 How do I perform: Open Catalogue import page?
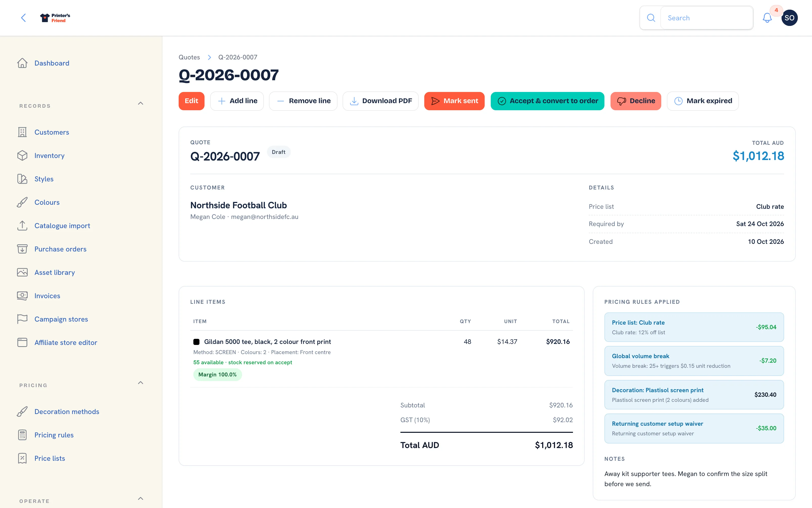click(62, 226)
